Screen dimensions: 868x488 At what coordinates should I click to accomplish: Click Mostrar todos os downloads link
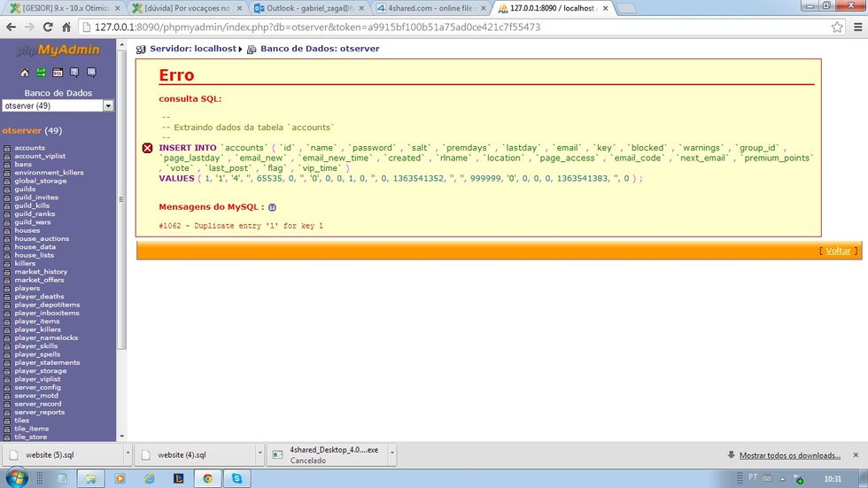tap(789, 455)
